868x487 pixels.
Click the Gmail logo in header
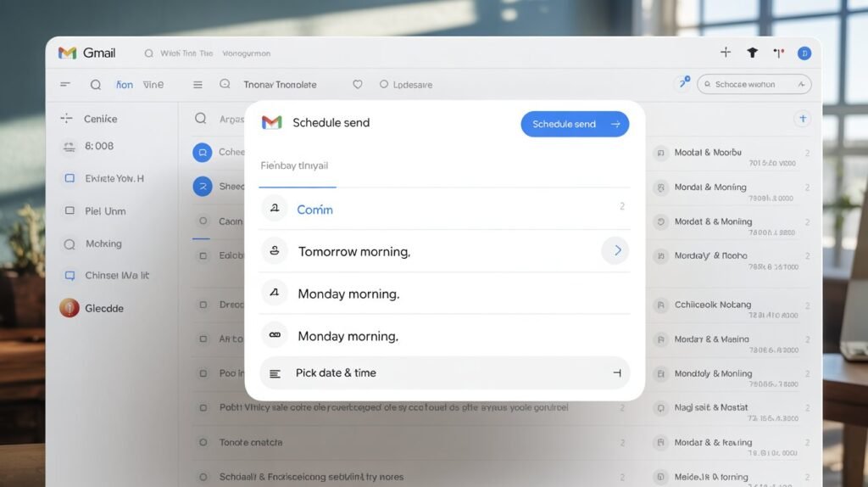click(87, 53)
